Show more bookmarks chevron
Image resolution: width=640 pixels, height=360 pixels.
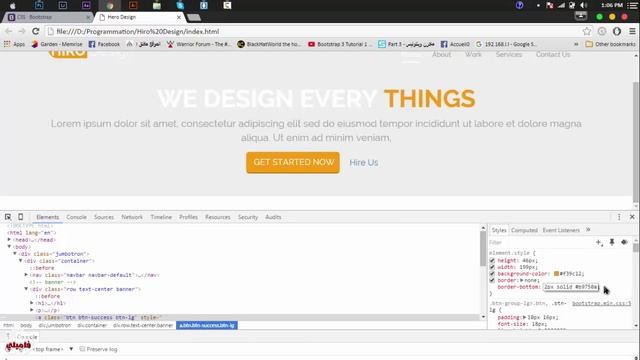click(x=576, y=44)
